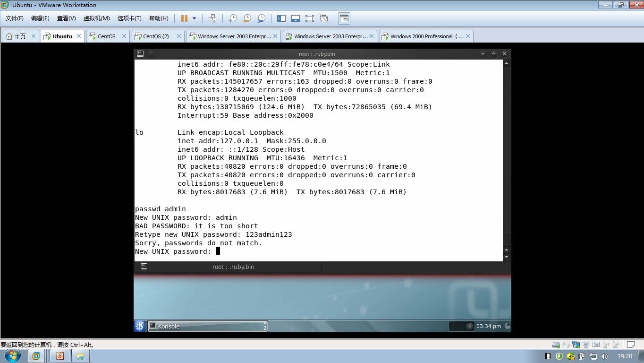The image size is (644, 363).
Task: Click the volume speaker tray icon
Action: click(604, 356)
